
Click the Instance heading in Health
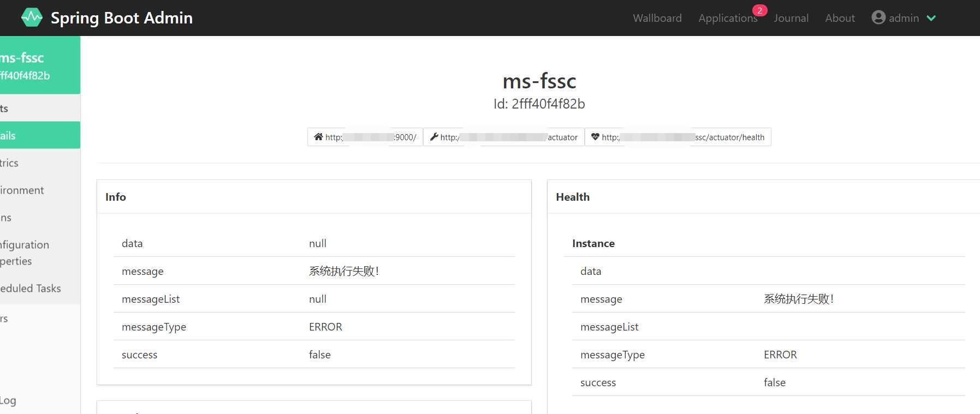pyautogui.click(x=593, y=243)
